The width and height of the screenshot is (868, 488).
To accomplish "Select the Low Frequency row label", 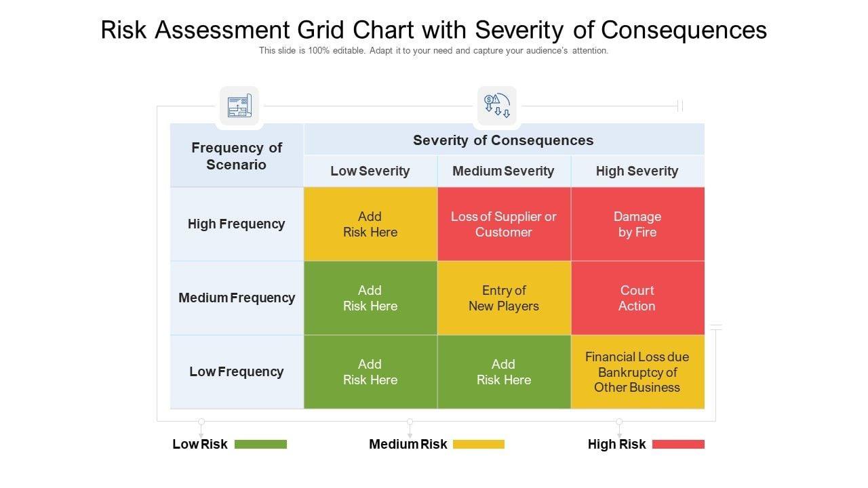I will (x=237, y=372).
